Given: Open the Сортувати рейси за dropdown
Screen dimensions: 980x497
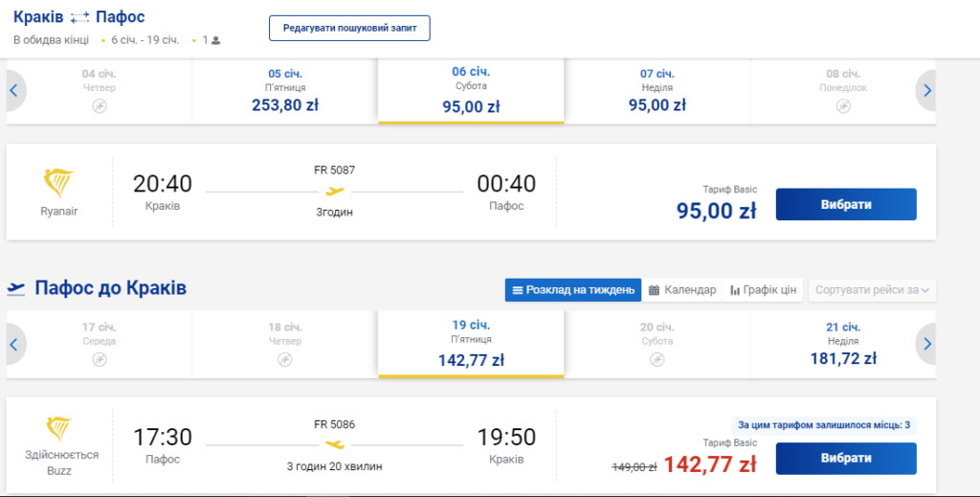Looking at the screenshot, I should pos(872,290).
